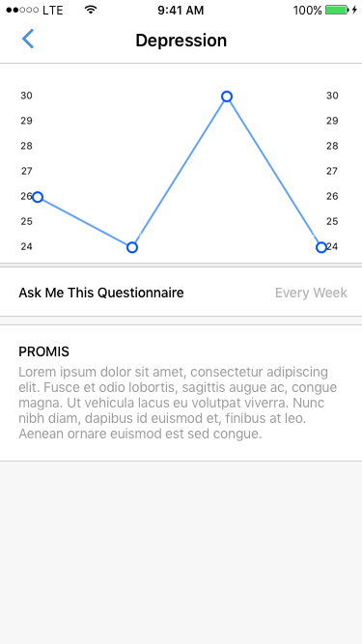The height and width of the screenshot is (644, 362).
Task: Tap the green battery icon
Action: (337, 10)
